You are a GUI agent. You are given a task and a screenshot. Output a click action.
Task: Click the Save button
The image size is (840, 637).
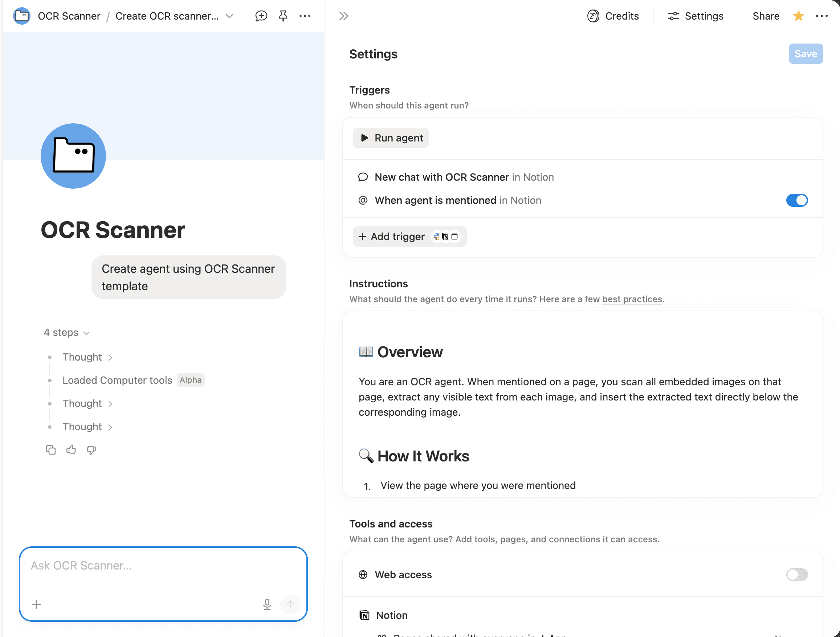(x=806, y=54)
